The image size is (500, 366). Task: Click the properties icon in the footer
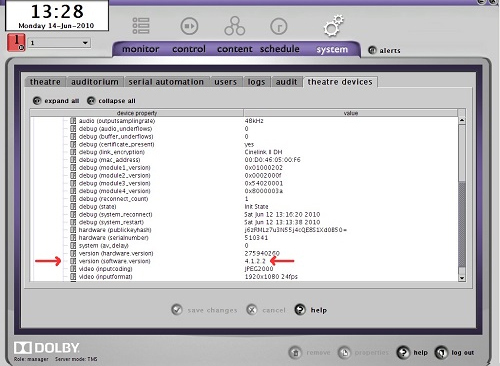tap(344, 352)
